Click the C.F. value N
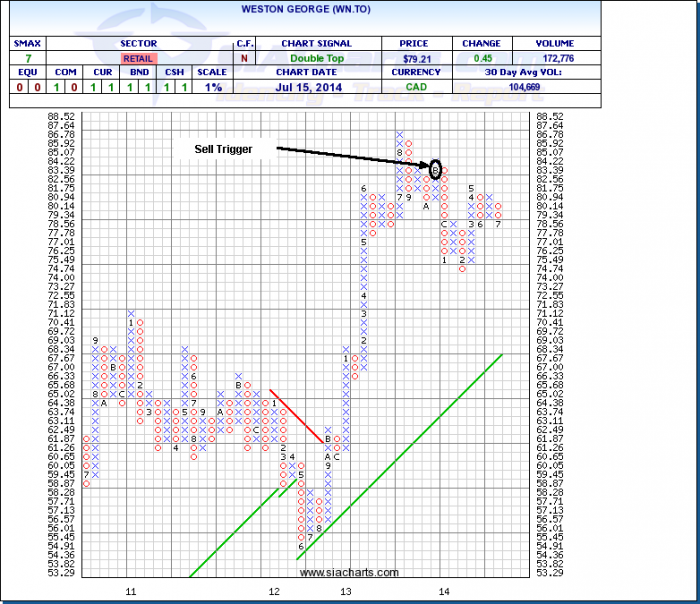 [246, 59]
